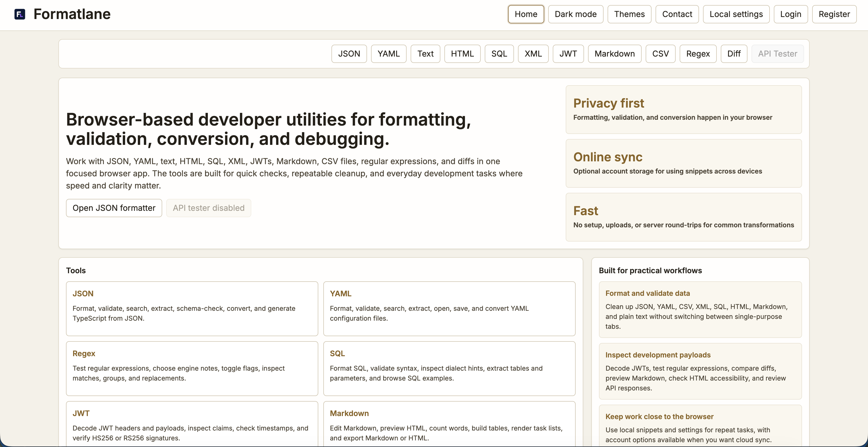Switch to the HTML tool tab
The image size is (868, 447).
(x=462, y=54)
